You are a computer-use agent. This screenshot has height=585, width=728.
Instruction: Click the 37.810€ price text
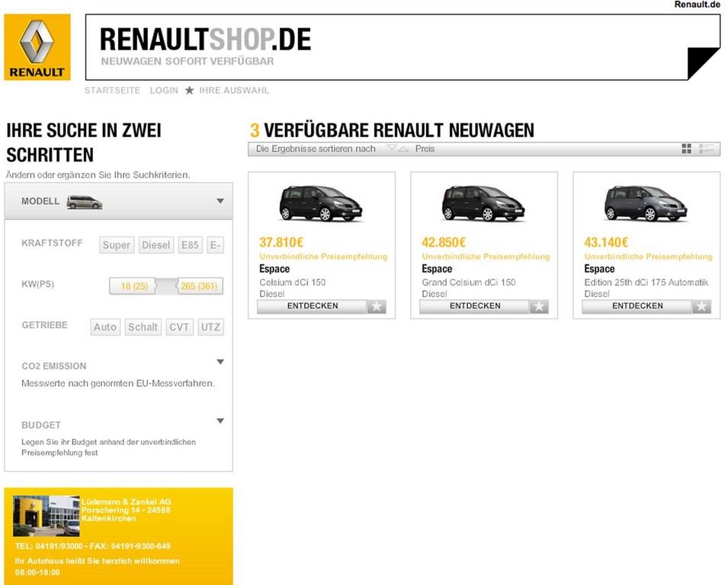click(x=281, y=243)
